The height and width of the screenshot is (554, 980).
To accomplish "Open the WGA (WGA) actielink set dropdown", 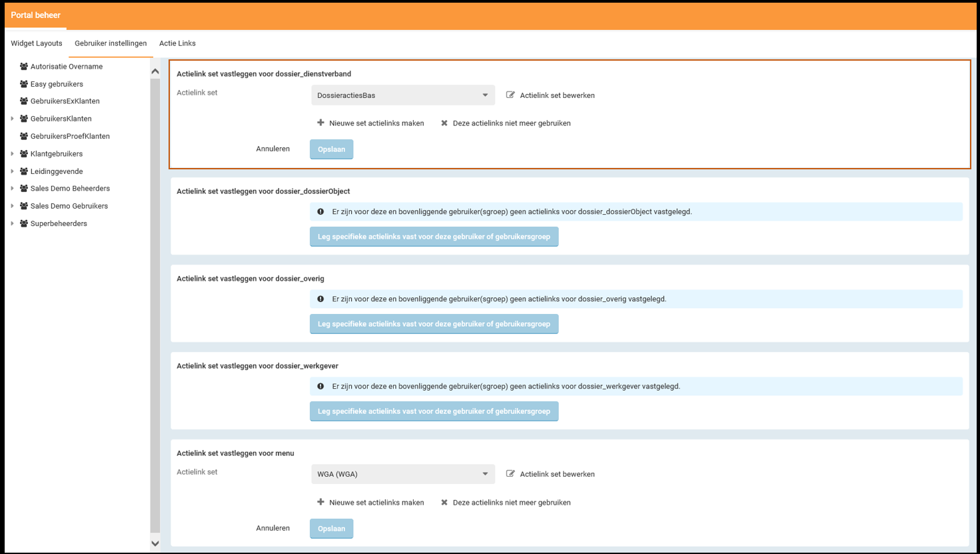I will pos(402,474).
